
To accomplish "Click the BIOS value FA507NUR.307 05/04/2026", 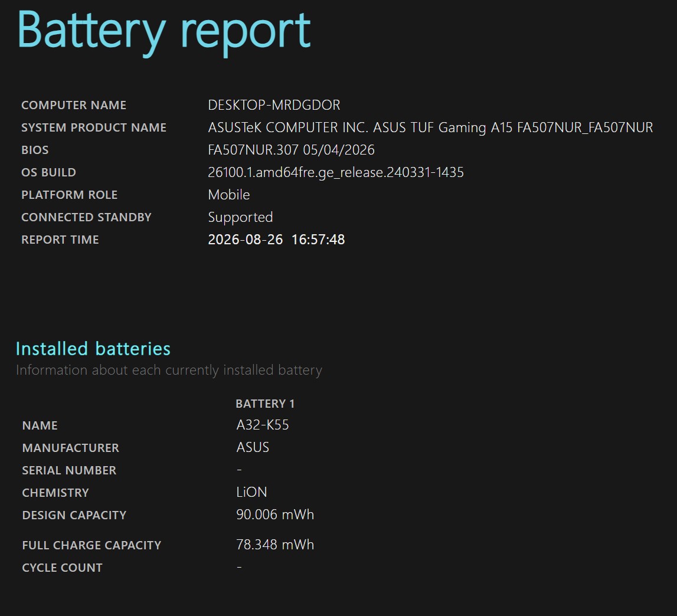I will point(291,150).
